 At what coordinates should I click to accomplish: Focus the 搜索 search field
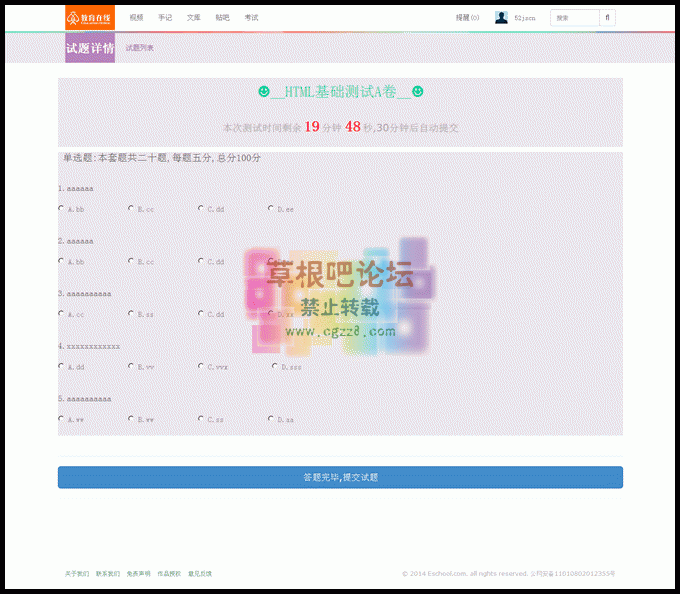coord(575,18)
